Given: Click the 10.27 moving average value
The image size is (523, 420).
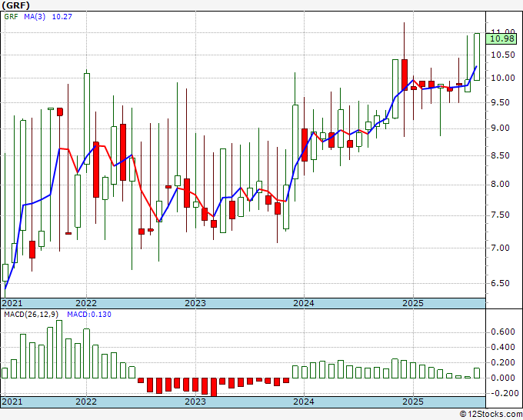Looking at the screenshot, I should 62,17.
